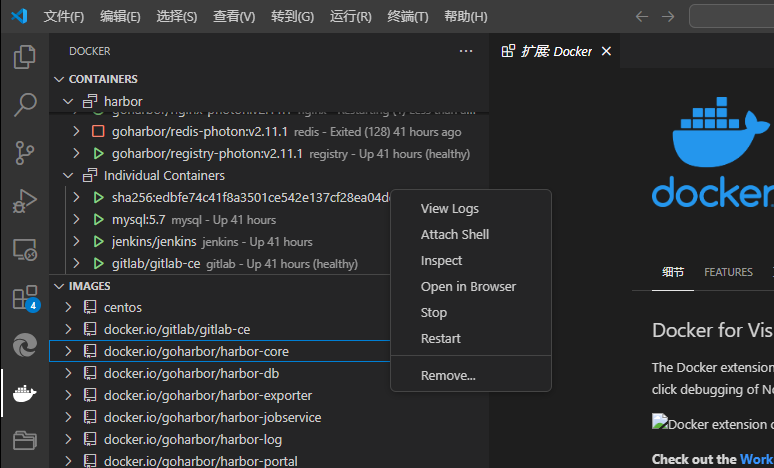Screen dimensions: 774x468
Task: Open the 编辑(E) menu
Action: (x=120, y=17)
